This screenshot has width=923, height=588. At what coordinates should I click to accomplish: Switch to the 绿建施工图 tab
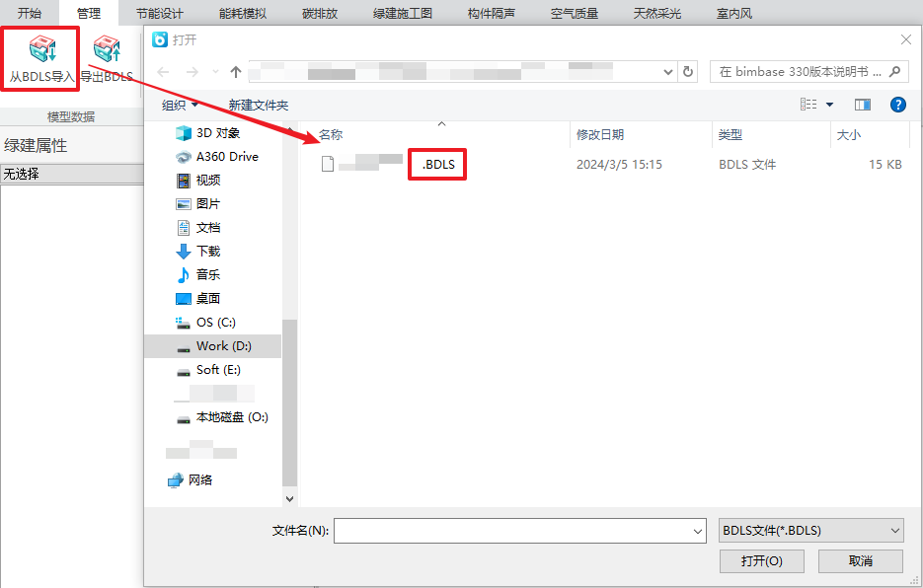pos(403,13)
